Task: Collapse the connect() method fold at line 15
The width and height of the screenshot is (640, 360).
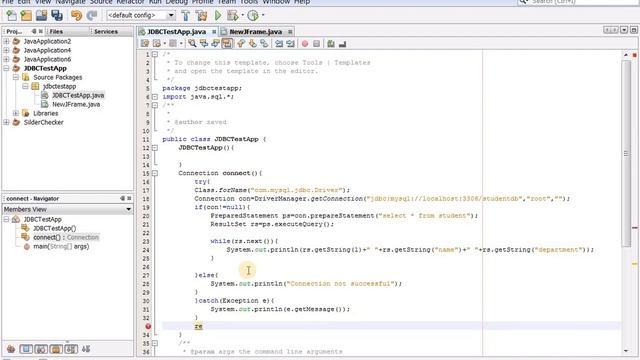Action: pos(155,173)
